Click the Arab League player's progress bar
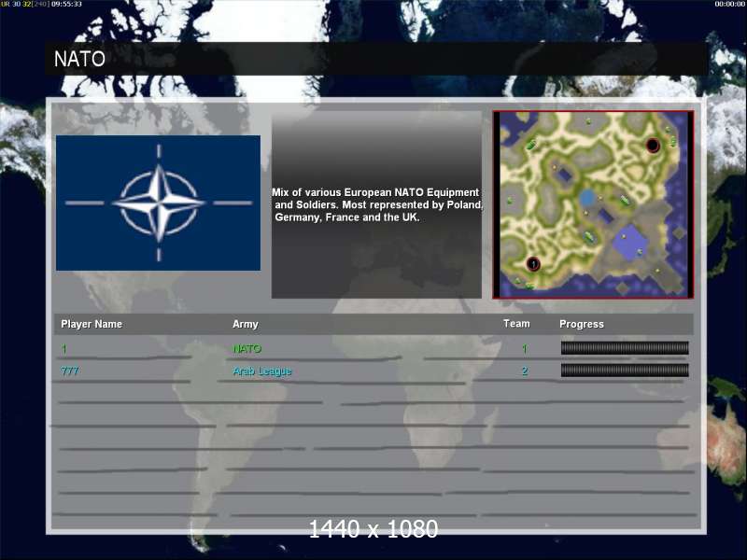 coord(625,371)
